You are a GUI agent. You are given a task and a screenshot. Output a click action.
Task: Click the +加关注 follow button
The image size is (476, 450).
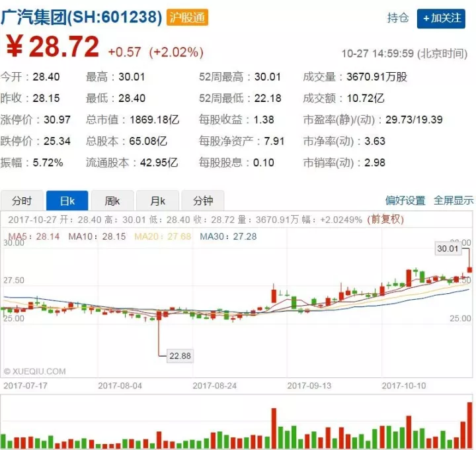441,19
